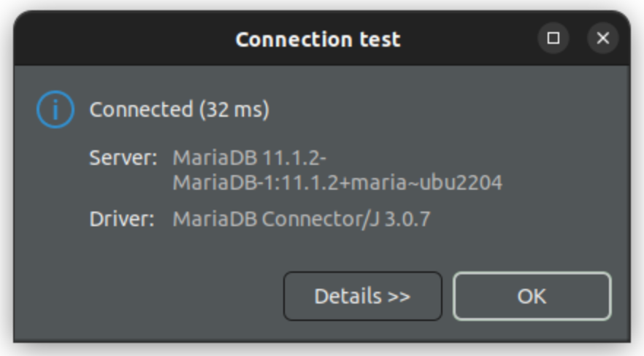This screenshot has width=644, height=356.
Task: Click the word "Details" on the button
Action: (348, 296)
